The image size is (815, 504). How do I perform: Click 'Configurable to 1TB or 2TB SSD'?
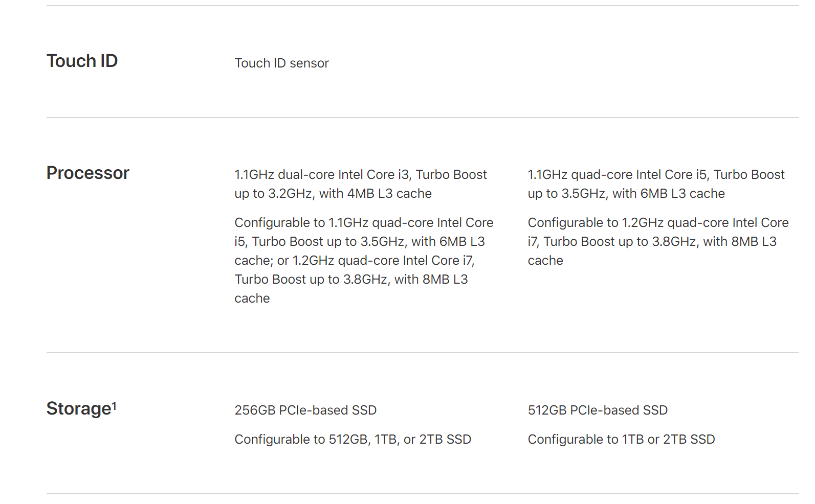(x=621, y=440)
